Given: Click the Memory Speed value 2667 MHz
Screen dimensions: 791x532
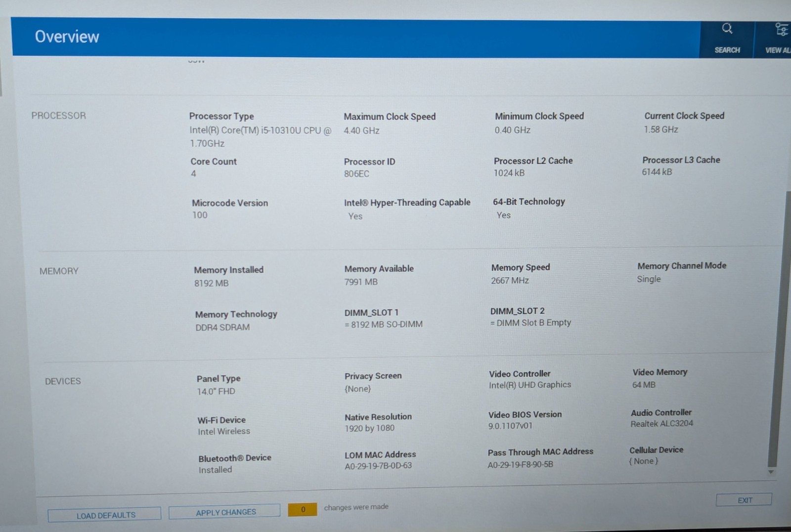Looking at the screenshot, I should (x=510, y=281).
